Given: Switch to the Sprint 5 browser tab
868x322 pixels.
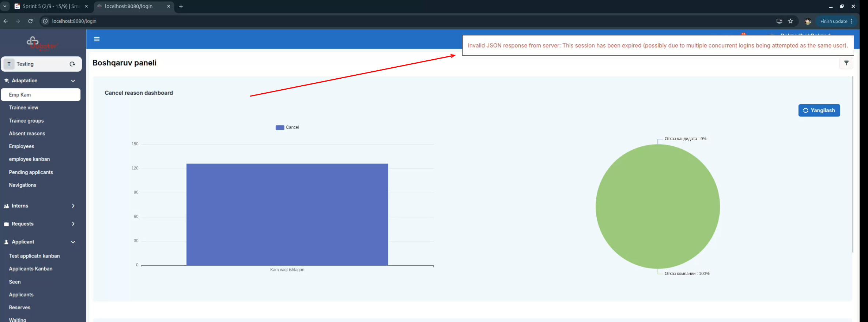Looking at the screenshot, I should pyautogui.click(x=51, y=6).
